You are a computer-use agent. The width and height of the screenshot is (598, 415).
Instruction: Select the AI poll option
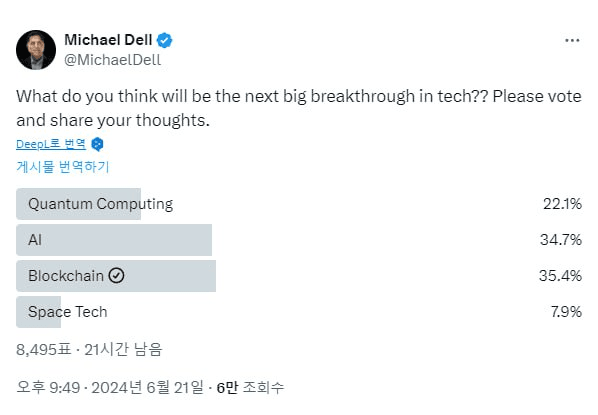coord(299,240)
